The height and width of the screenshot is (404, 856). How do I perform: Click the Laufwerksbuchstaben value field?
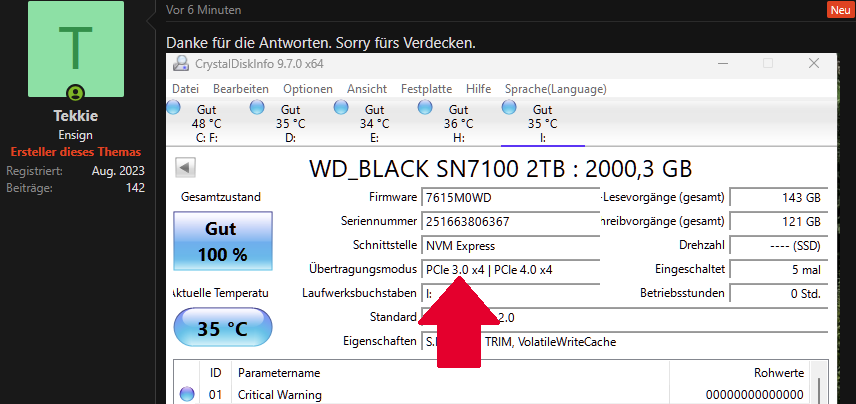(510, 293)
